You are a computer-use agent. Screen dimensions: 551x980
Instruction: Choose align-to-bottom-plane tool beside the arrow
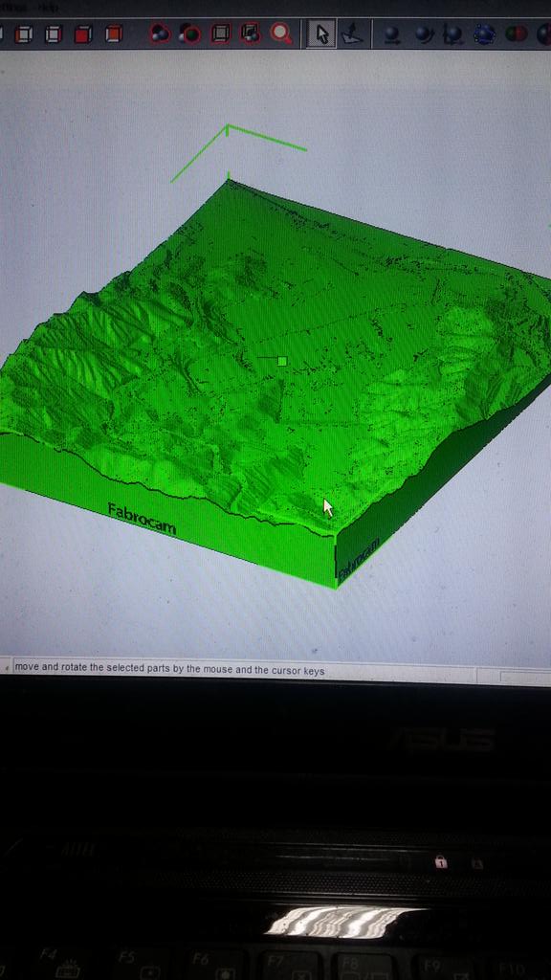(352, 33)
